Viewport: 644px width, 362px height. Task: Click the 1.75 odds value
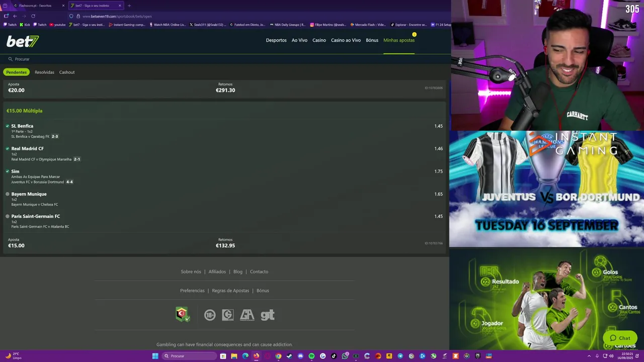[x=439, y=171]
